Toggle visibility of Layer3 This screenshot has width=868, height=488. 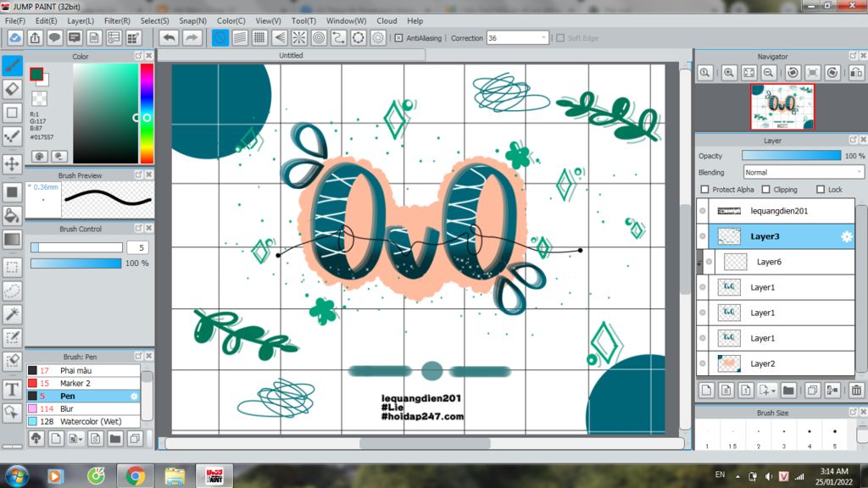(703, 236)
